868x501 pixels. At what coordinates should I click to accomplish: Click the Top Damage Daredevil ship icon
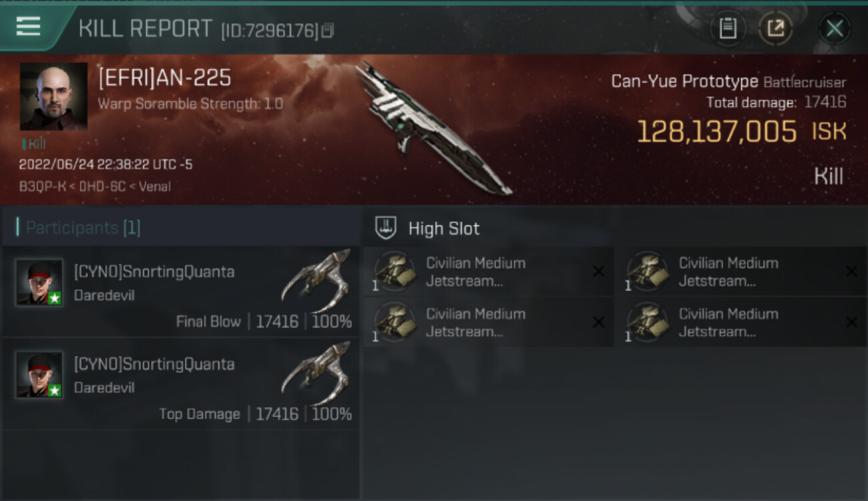click(316, 373)
